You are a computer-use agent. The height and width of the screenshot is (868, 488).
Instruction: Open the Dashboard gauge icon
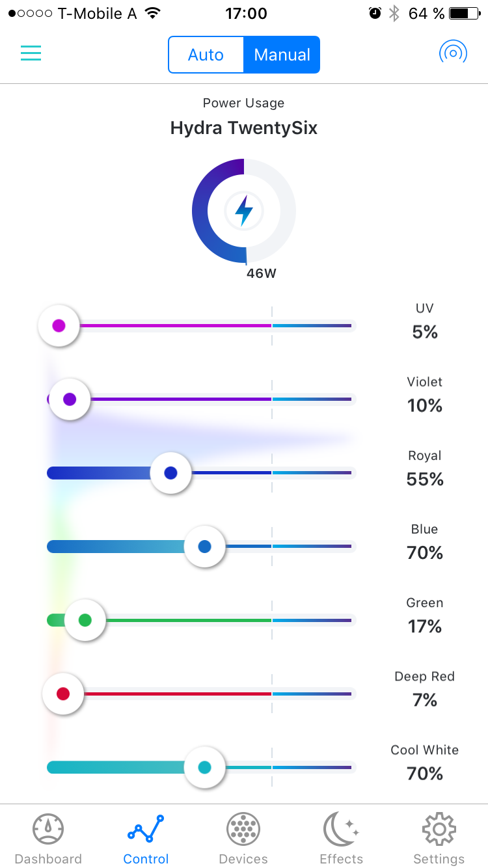[x=48, y=829]
